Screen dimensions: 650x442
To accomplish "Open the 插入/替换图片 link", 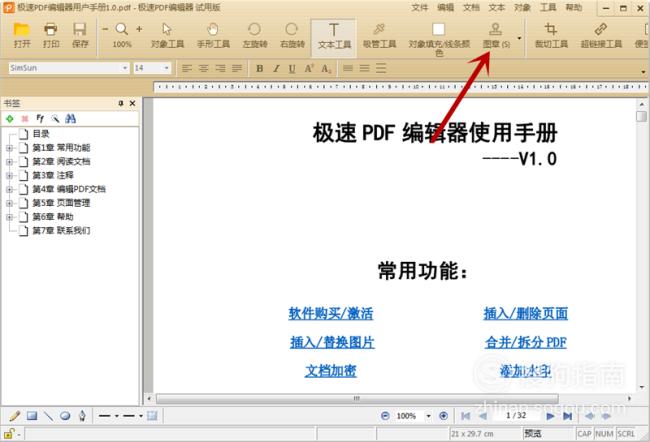I will 332,342.
